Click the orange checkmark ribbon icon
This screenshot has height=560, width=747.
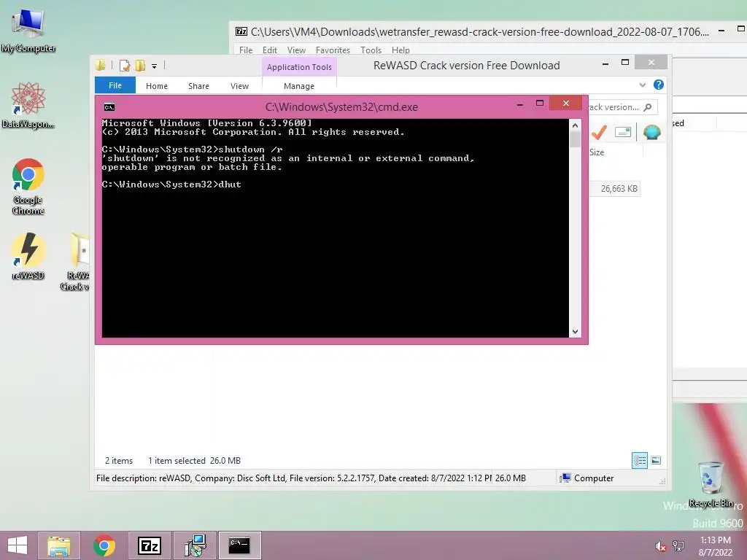pyautogui.click(x=600, y=132)
